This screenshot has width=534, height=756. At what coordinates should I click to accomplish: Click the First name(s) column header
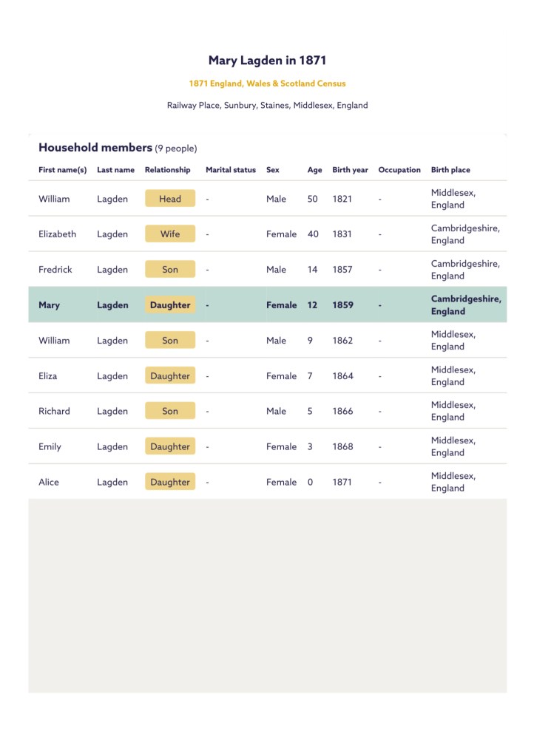[x=62, y=170]
